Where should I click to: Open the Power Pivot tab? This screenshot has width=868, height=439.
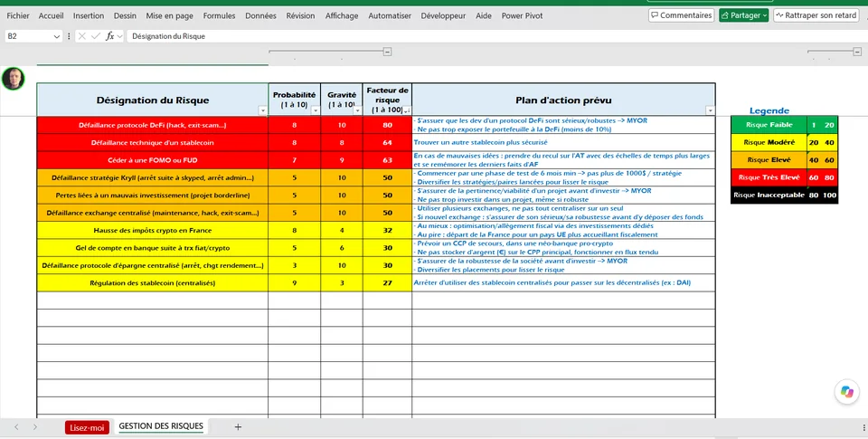tap(522, 16)
